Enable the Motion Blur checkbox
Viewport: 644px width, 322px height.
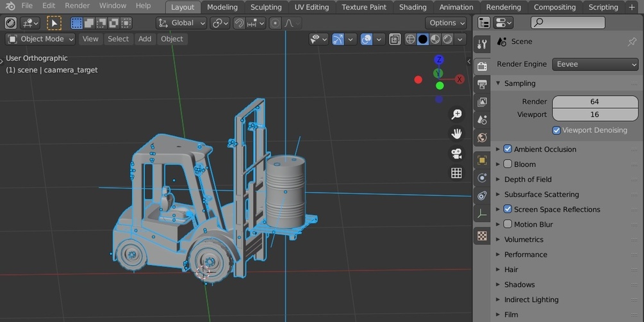coord(508,224)
